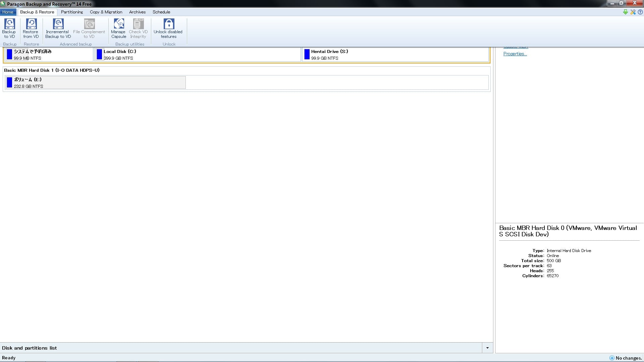The image size is (644, 362).
Task: Click Check VD Integrity icon
Action: click(138, 24)
